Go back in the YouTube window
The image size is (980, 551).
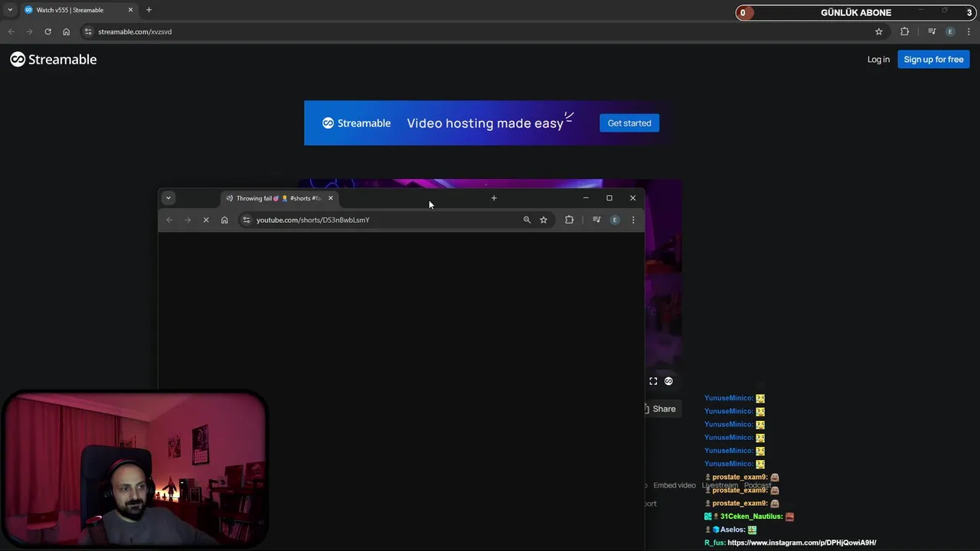[169, 220]
